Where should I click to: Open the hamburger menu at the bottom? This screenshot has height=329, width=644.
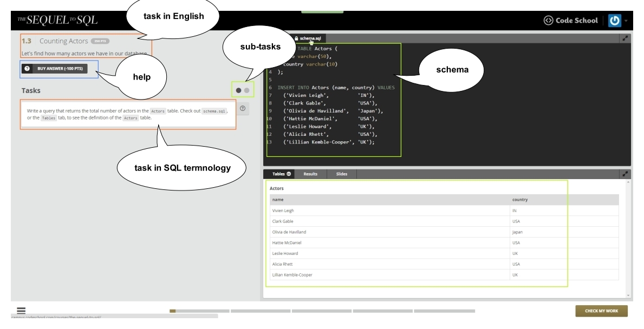point(21,311)
